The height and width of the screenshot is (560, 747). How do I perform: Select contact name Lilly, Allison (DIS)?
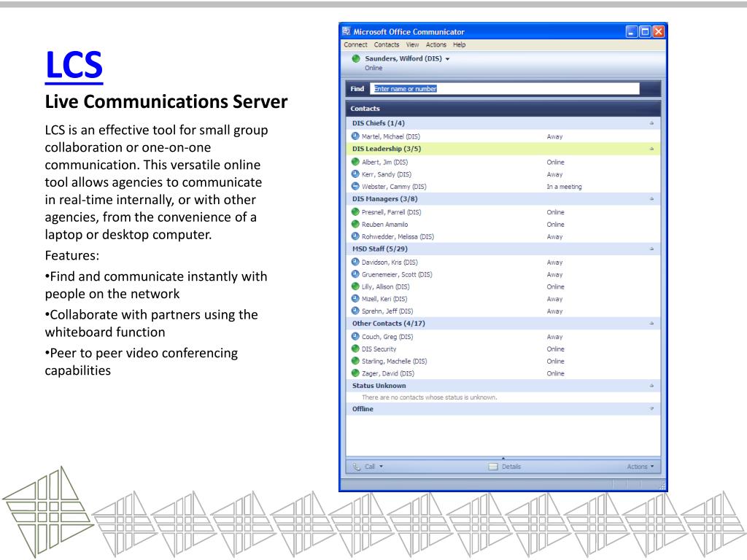click(x=385, y=287)
